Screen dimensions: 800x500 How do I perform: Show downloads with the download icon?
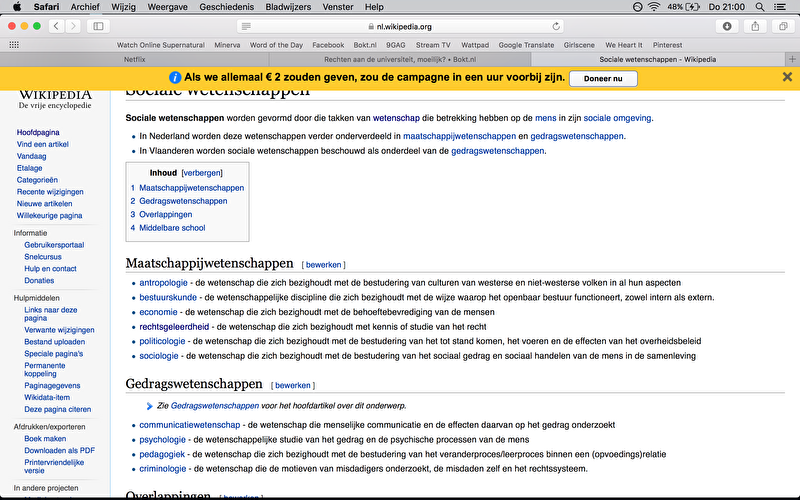pyautogui.click(x=727, y=26)
